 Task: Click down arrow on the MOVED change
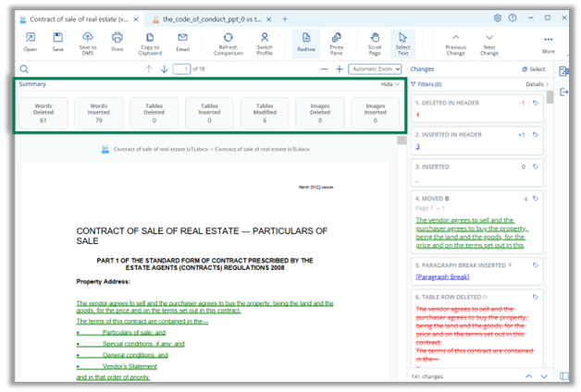coord(525,199)
